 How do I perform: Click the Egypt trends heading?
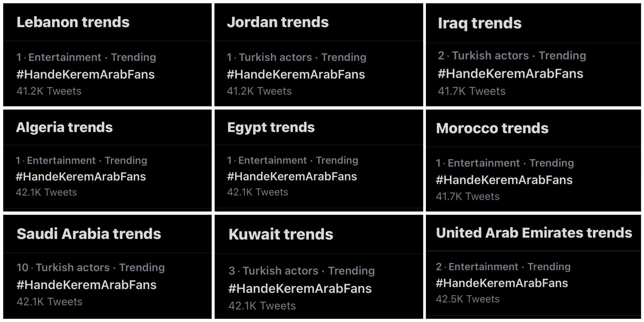[x=271, y=127]
